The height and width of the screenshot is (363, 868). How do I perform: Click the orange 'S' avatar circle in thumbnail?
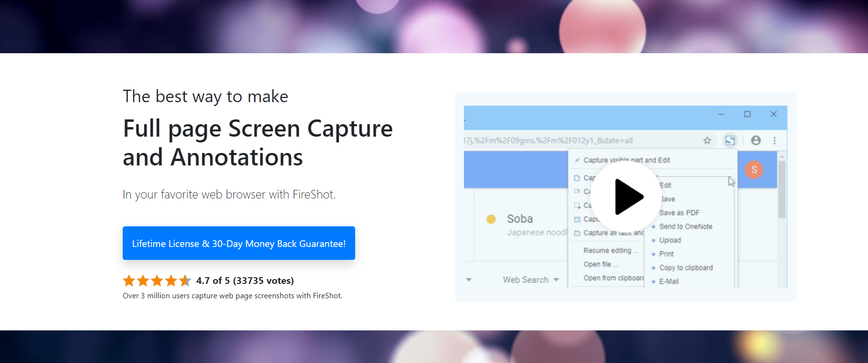coord(754,169)
